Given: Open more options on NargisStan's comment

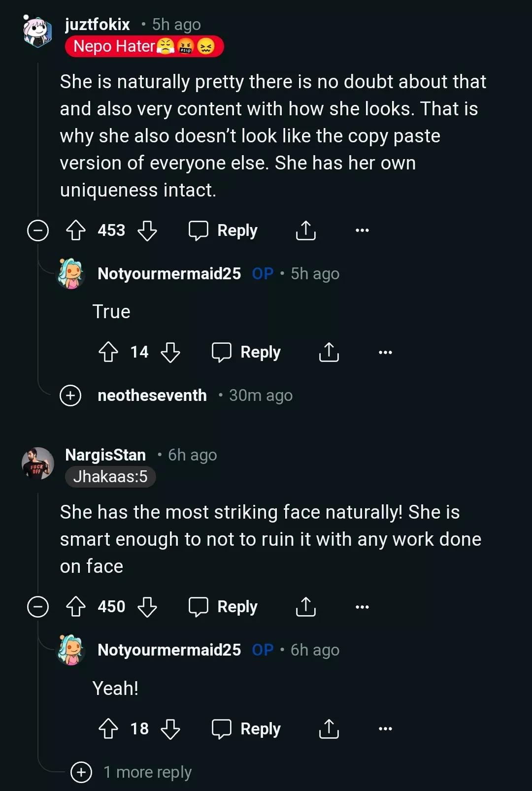Looking at the screenshot, I should pos(362,606).
